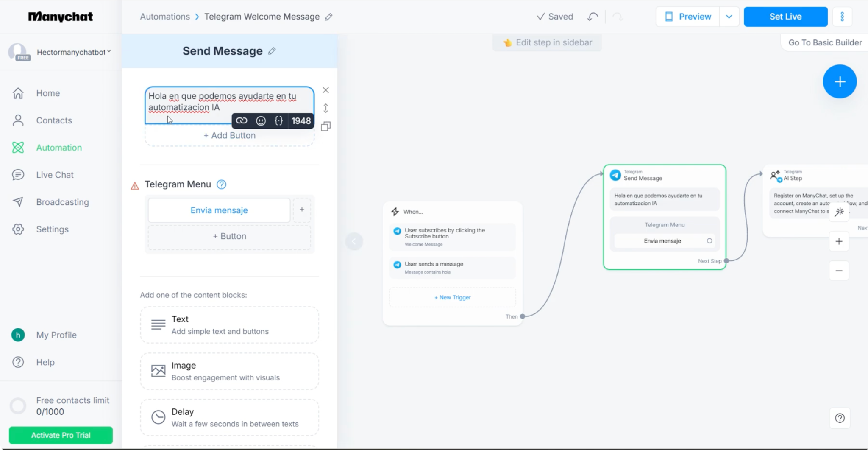Click the auto-arrange magic wand icon
This screenshot has height=450, width=868.
point(839,212)
